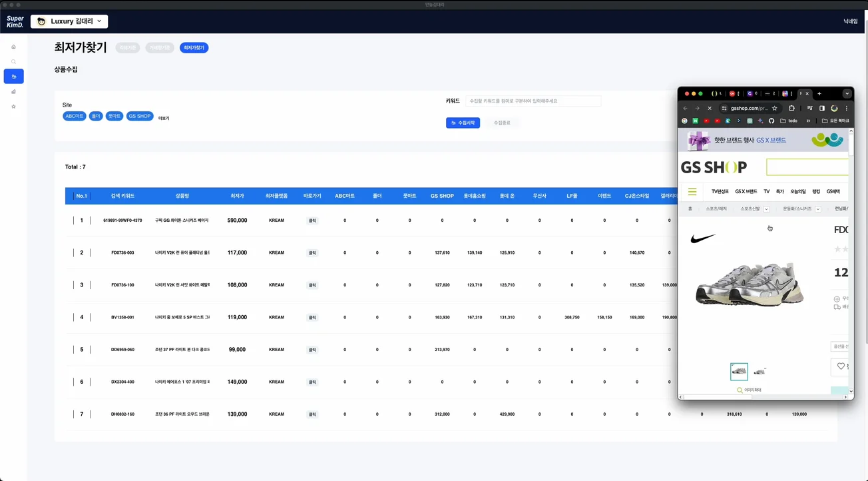
Task: Click the 수집종료 button
Action: point(502,123)
